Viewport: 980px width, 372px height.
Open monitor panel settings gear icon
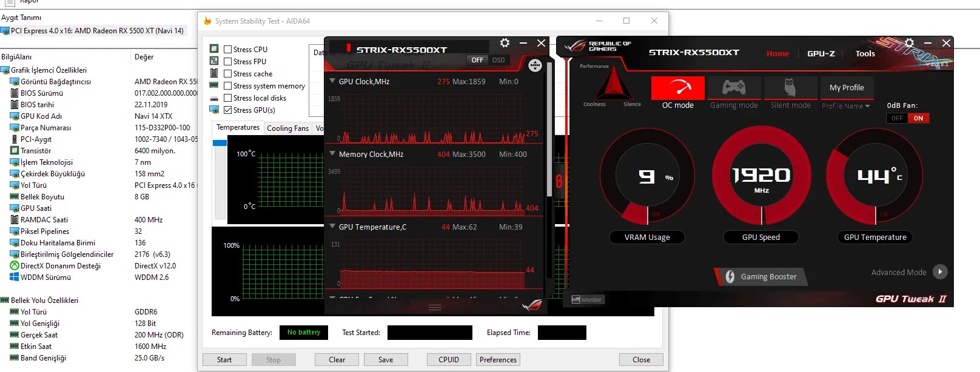(505, 43)
